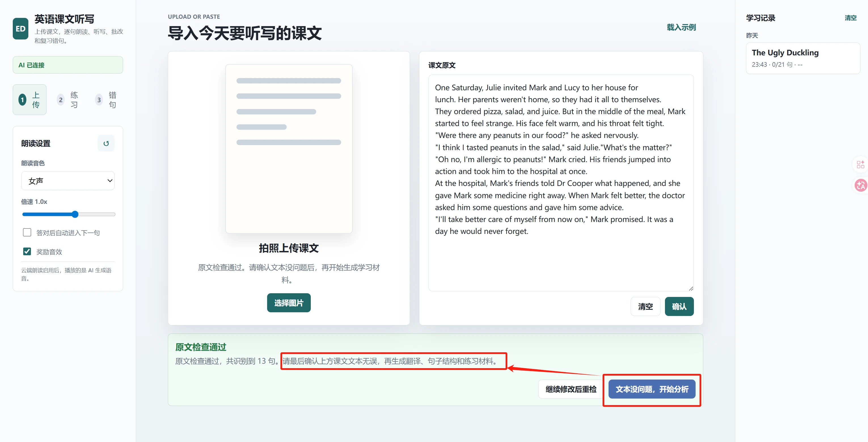Click the 昨天 date label
Viewport: 868px width, 442px height.
tap(752, 35)
